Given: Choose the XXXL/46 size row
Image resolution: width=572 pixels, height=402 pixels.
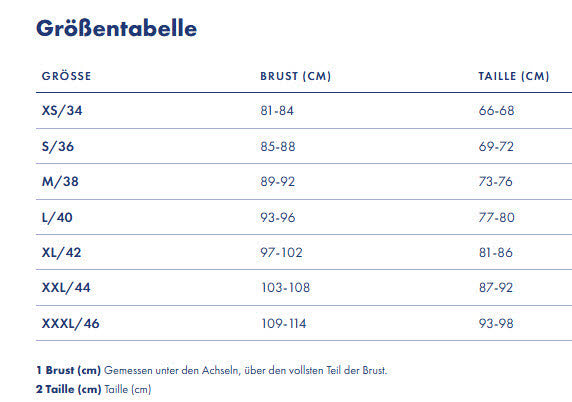Looking at the screenshot, I should click(x=304, y=324).
